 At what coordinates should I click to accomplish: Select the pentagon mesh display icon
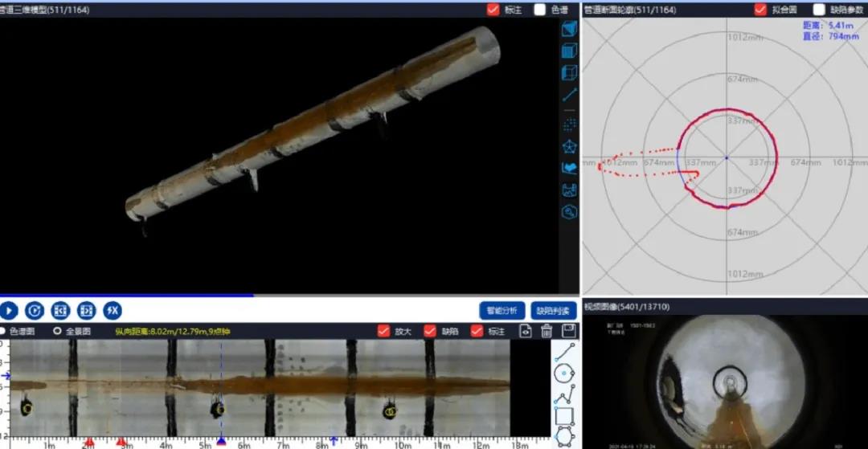click(570, 146)
